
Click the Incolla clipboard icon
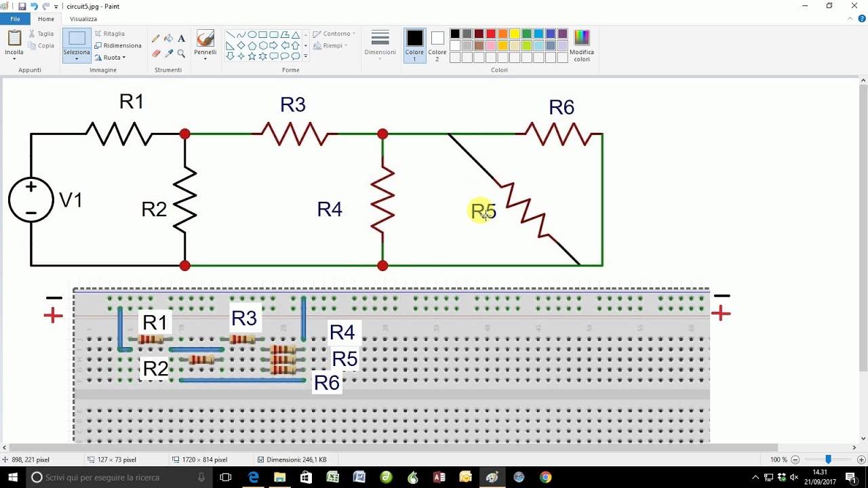coord(14,39)
